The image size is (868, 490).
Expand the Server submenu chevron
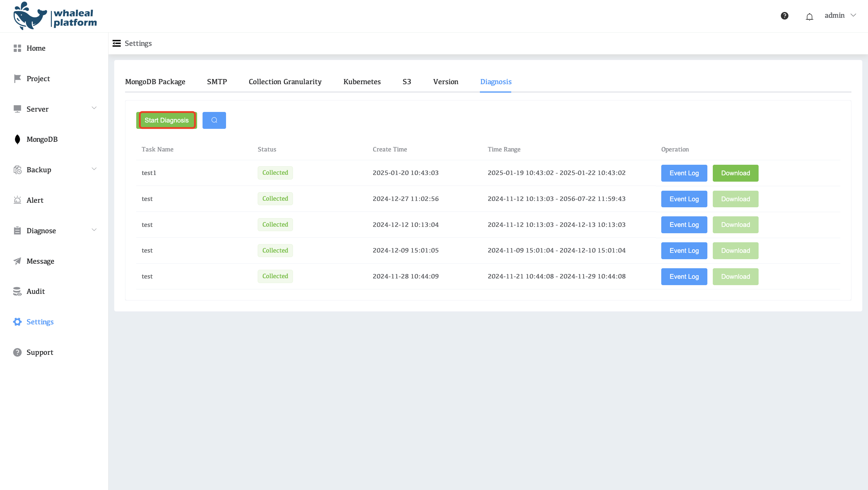coord(94,108)
